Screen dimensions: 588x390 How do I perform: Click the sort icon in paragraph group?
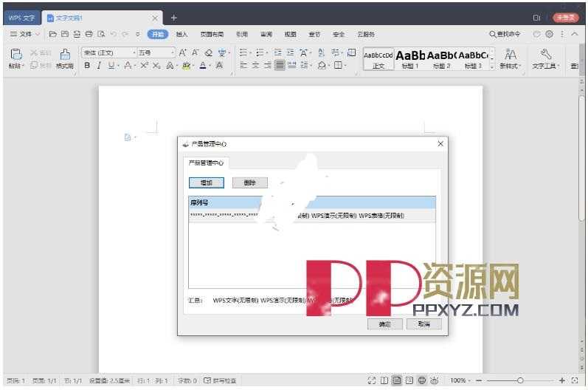tap(322, 53)
